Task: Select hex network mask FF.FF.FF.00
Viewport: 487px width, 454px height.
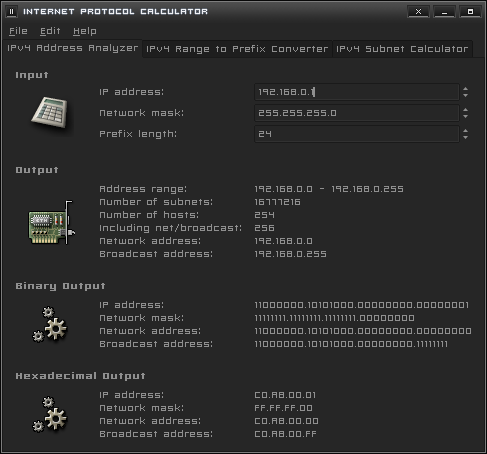Action: 283,408
